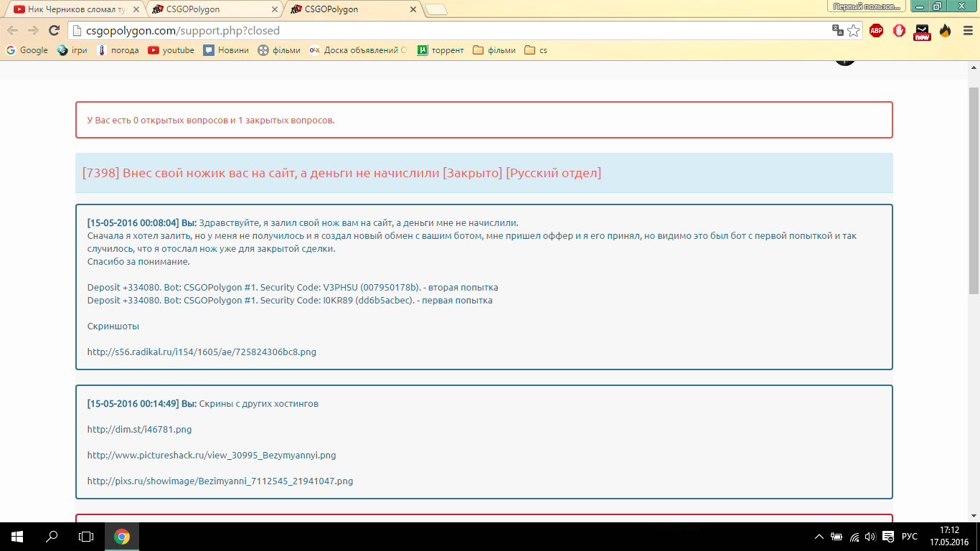Click the 15-05-2016 00:14:49 message timestamp
The image size is (980, 551).
133,404
